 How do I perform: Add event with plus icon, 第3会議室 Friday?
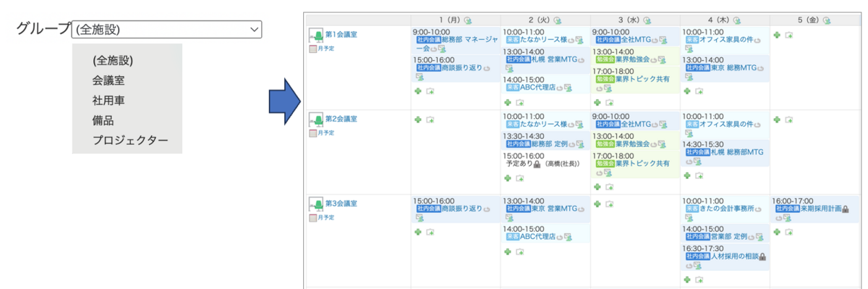[x=777, y=232]
